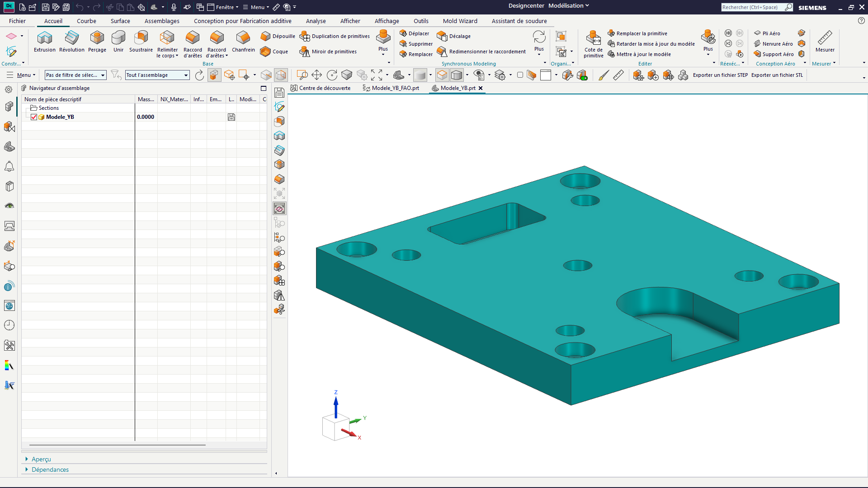Click the Rechercher search field
The width and height of the screenshot is (868, 488).
click(x=753, y=7)
